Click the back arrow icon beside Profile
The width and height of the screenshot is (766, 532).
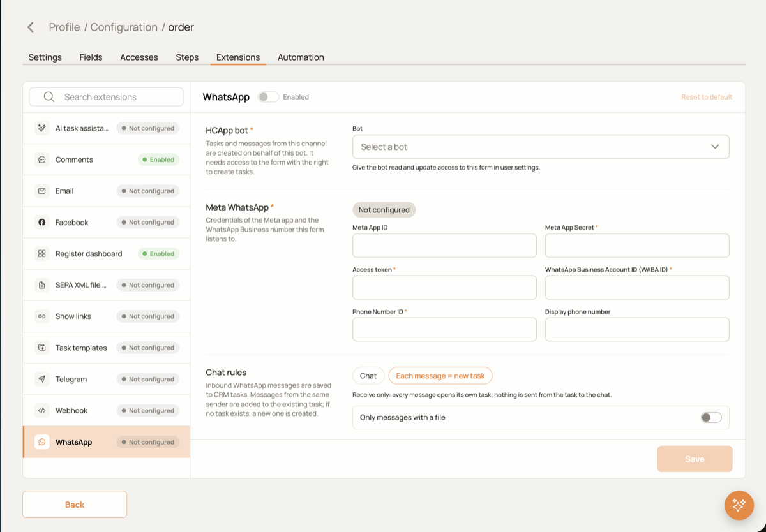(30, 27)
